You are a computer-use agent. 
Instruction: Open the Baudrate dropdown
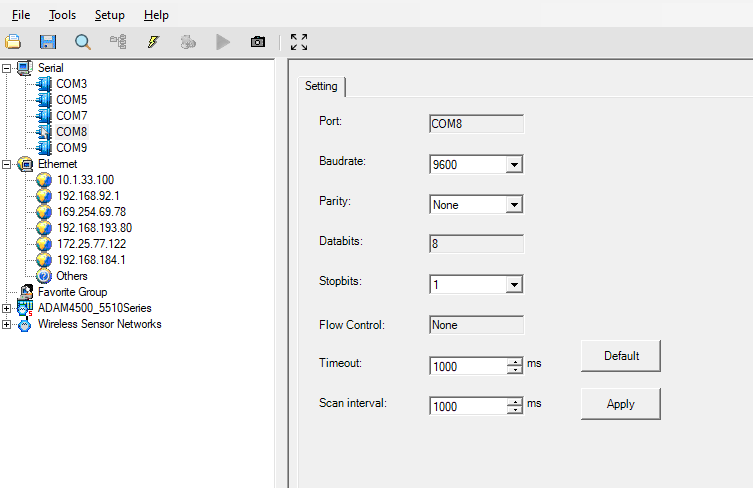[514, 165]
